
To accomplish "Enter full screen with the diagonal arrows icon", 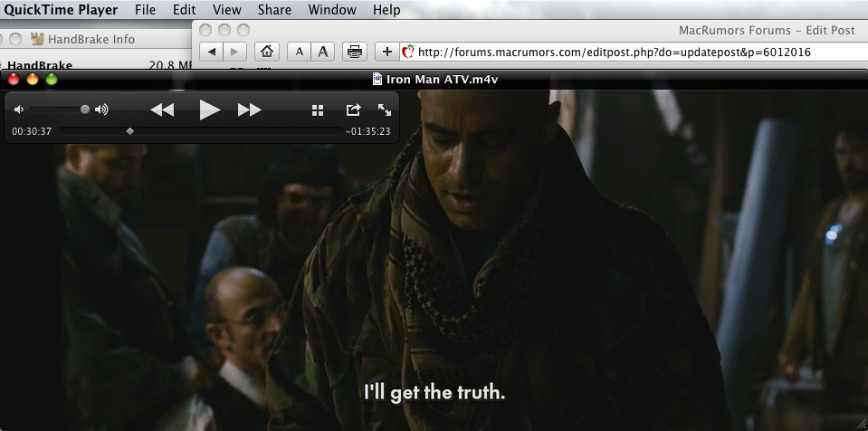I will click(x=385, y=110).
